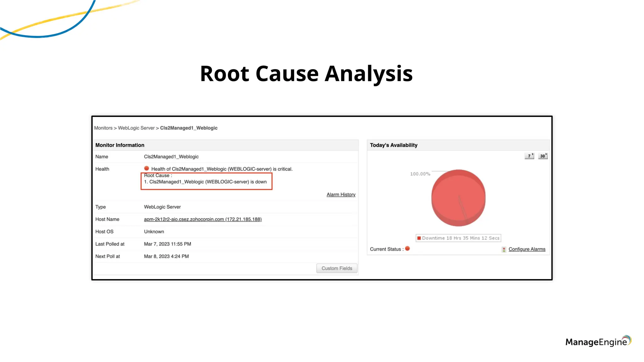Select Host OS value Unknown

tap(154, 232)
